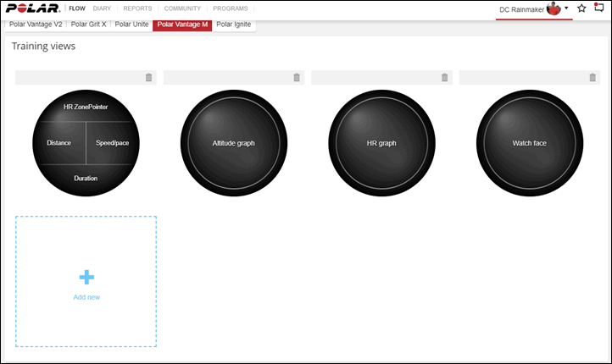Image resolution: width=612 pixels, height=364 pixels.
Task: Switch to the Polar Unite tab
Action: pyautogui.click(x=131, y=25)
